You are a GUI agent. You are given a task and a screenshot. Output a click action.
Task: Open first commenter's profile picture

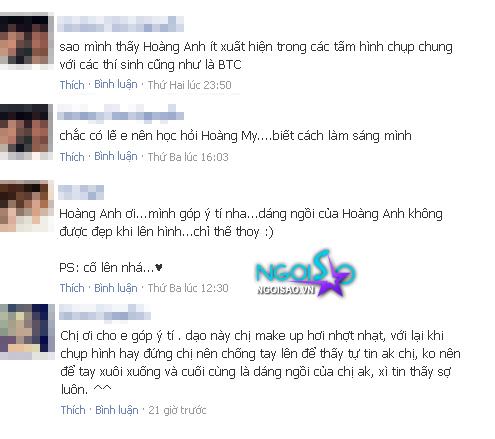pyautogui.click(x=26, y=41)
